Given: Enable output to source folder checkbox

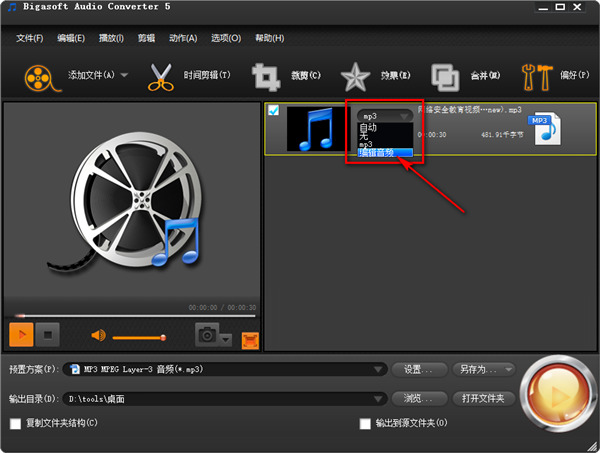Looking at the screenshot, I should (366, 423).
